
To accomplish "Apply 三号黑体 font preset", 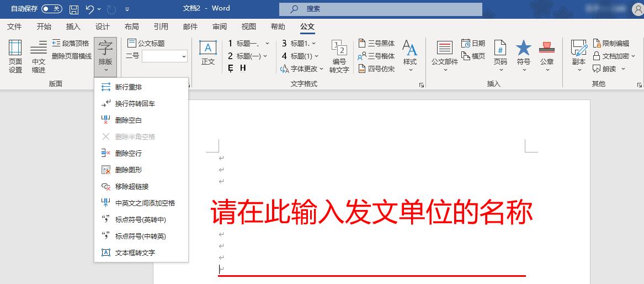I will pos(376,43).
